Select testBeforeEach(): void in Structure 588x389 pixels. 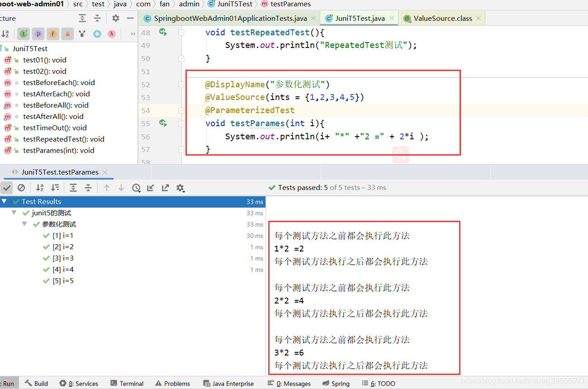click(59, 82)
